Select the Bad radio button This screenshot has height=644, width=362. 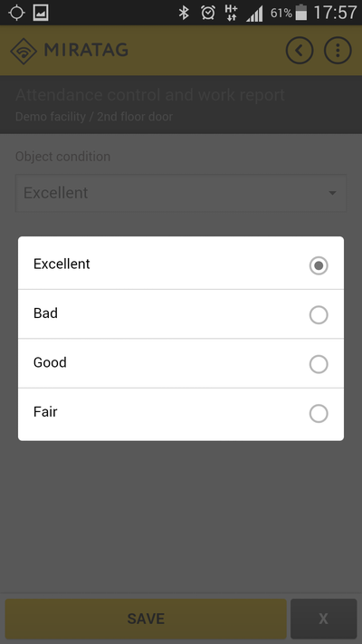click(319, 315)
